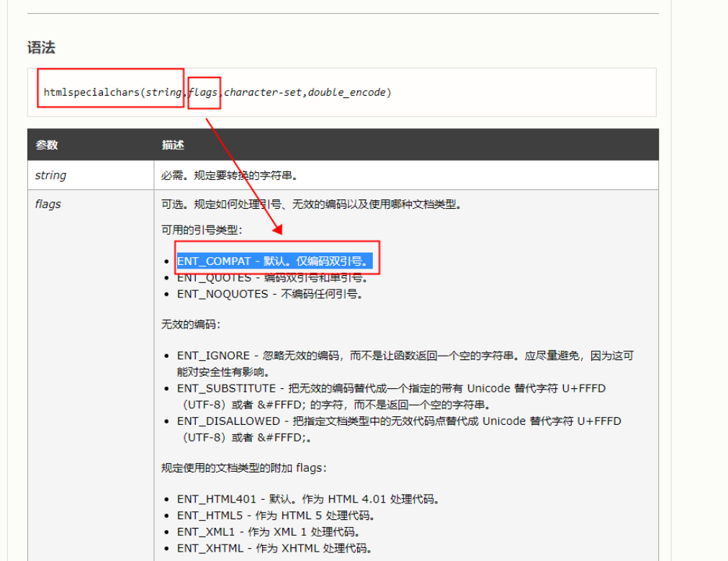Image resolution: width=728 pixels, height=561 pixels.
Task: Click double_encode parameter in syntax code
Action: pyautogui.click(x=347, y=92)
